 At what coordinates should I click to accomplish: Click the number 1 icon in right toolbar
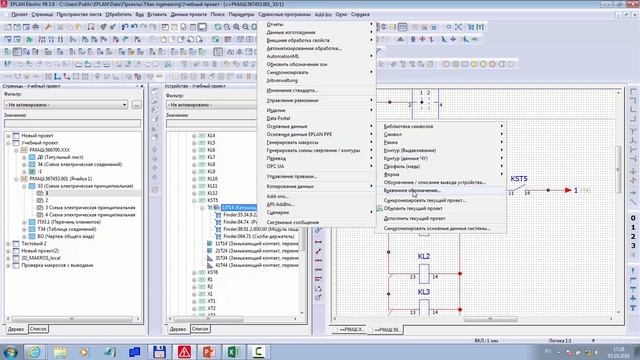633,227
